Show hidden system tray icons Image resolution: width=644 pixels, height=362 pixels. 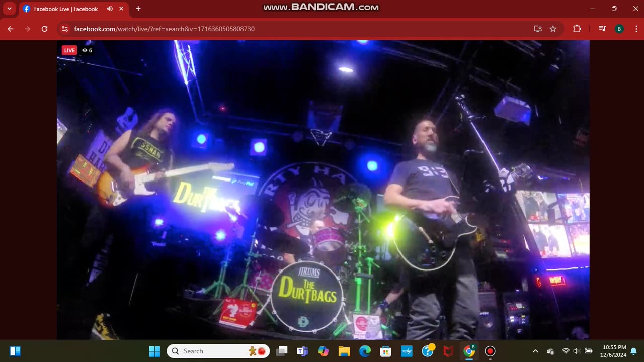coord(535,351)
